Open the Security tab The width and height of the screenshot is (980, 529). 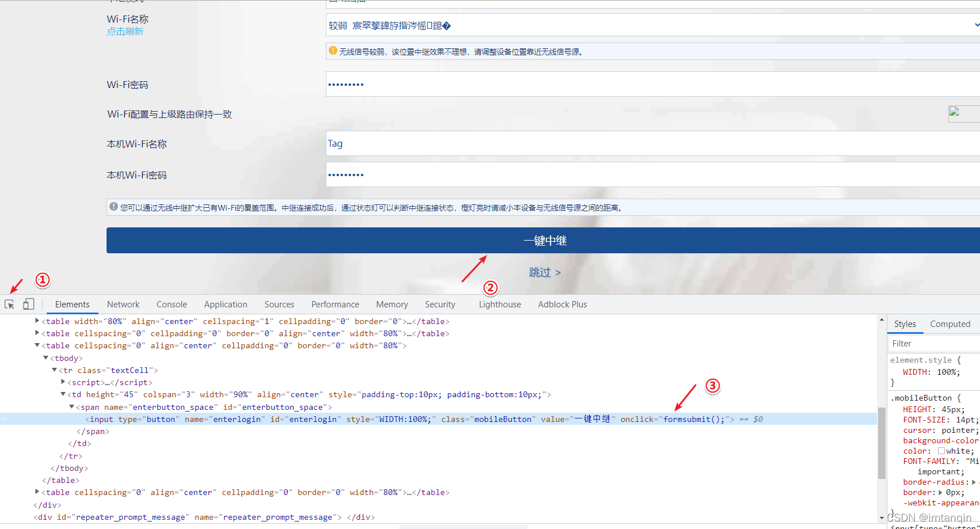[x=440, y=305]
